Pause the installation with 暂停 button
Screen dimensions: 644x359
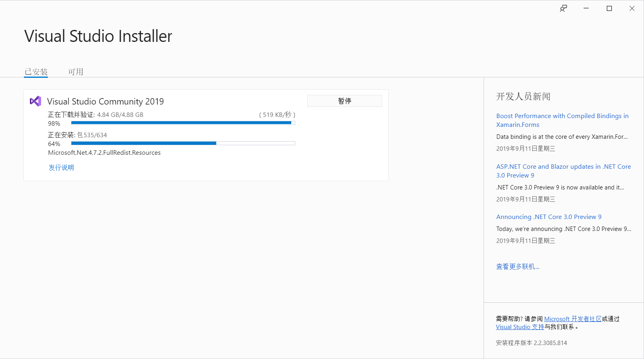(x=344, y=101)
